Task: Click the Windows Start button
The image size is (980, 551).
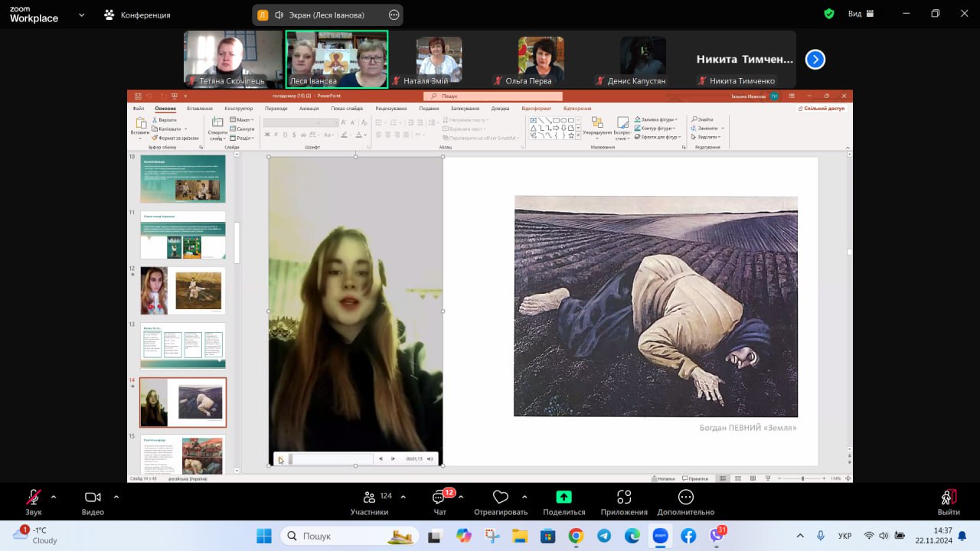Action: tap(264, 536)
